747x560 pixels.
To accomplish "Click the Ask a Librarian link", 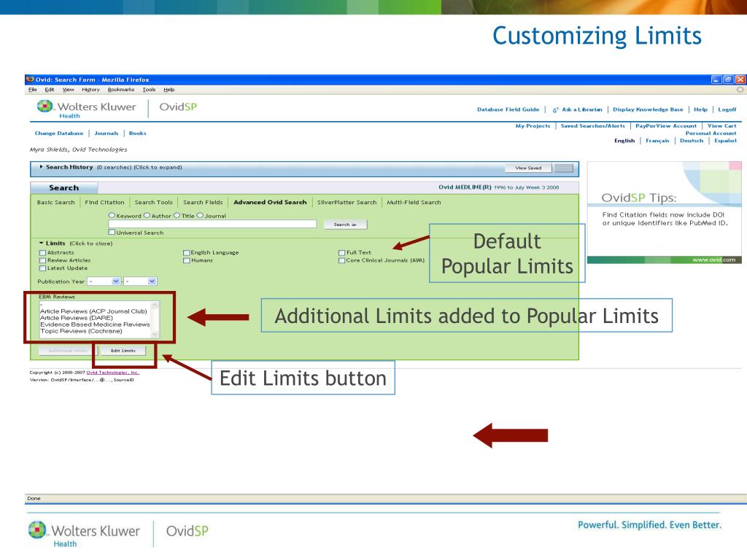I will tap(582, 109).
